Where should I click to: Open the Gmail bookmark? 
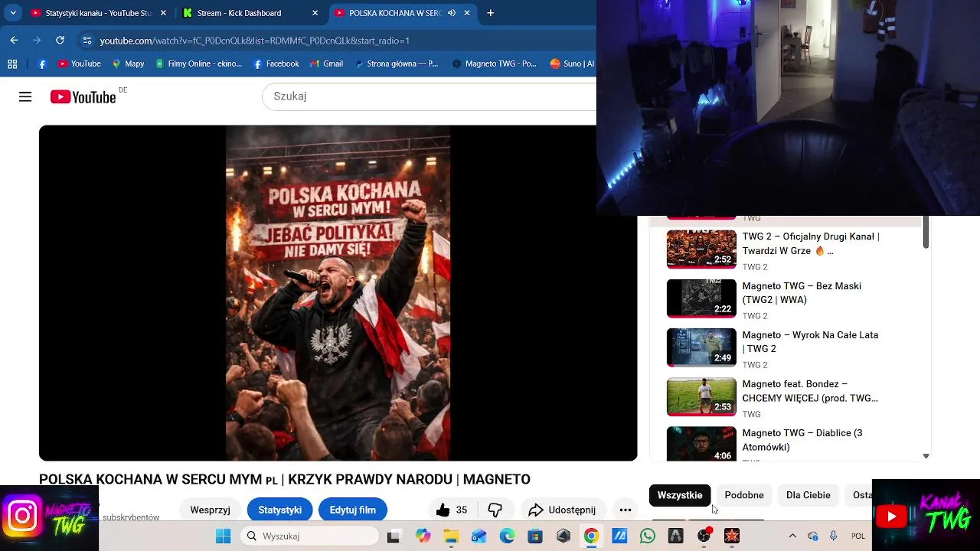325,64
